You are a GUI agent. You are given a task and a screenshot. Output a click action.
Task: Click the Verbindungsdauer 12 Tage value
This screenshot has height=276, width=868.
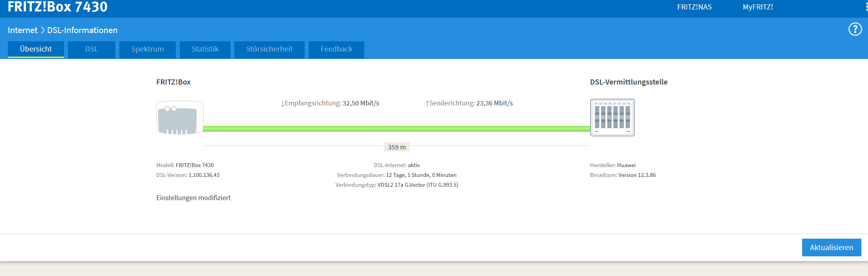point(397,175)
